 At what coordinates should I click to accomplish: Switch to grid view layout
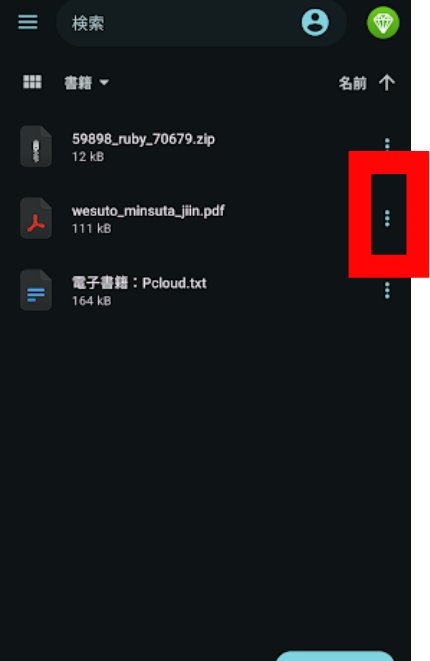tap(32, 82)
